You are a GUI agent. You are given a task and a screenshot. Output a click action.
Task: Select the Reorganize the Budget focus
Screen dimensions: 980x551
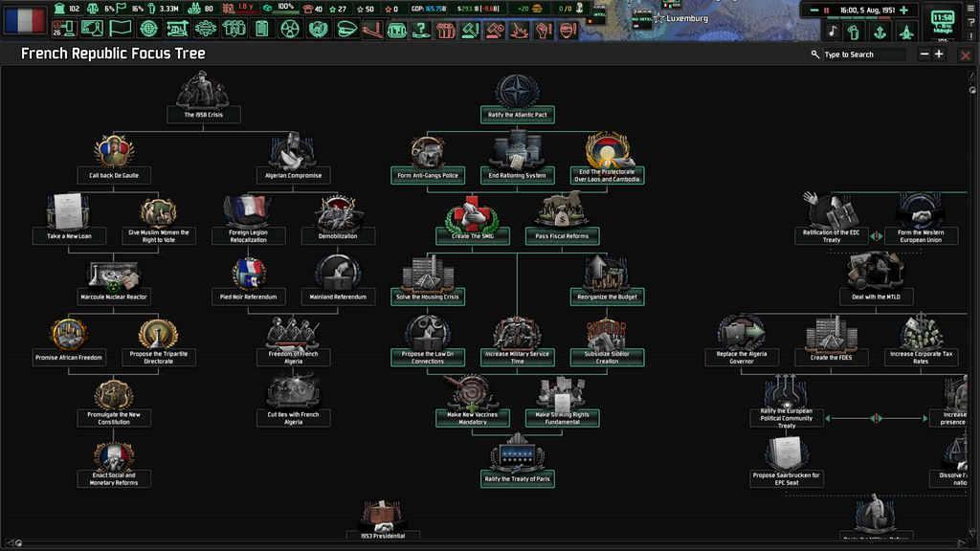(607, 280)
